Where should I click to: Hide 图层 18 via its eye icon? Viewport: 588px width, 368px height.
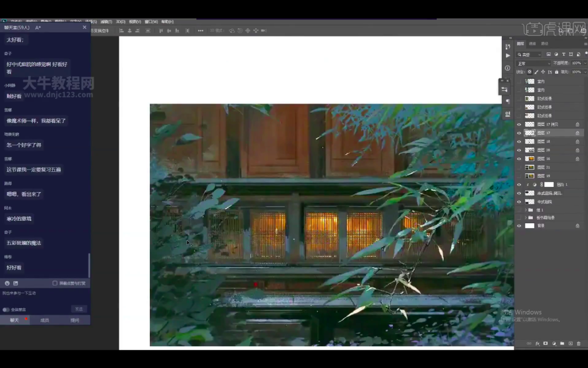(x=519, y=141)
